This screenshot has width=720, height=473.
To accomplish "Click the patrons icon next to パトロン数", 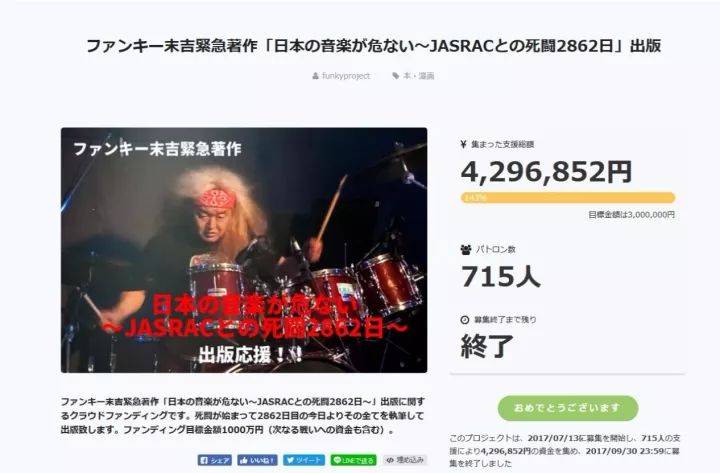I will tap(466, 250).
